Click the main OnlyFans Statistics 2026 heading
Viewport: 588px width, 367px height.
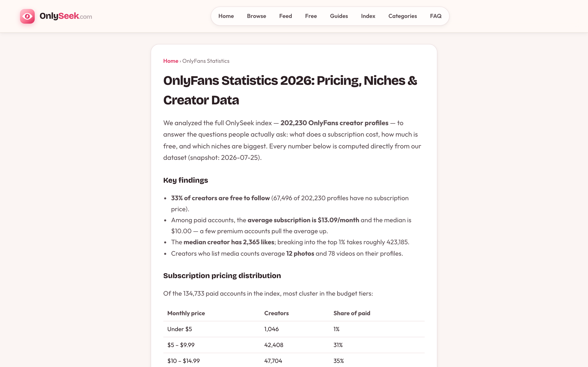pyautogui.click(x=290, y=90)
